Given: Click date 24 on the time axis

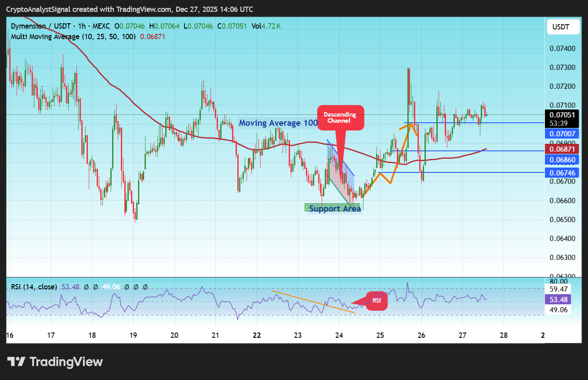Looking at the screenshot, I should click(x=339, y=335).
